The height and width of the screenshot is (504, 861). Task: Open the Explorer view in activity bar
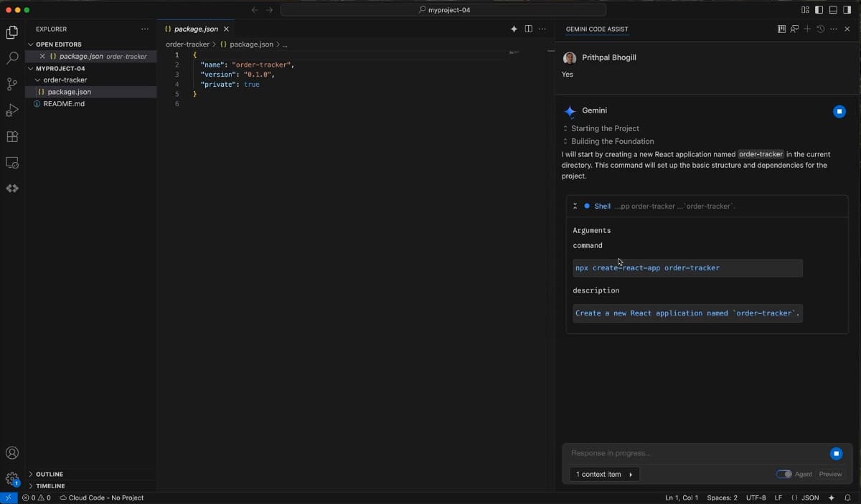tap(12, 32)
